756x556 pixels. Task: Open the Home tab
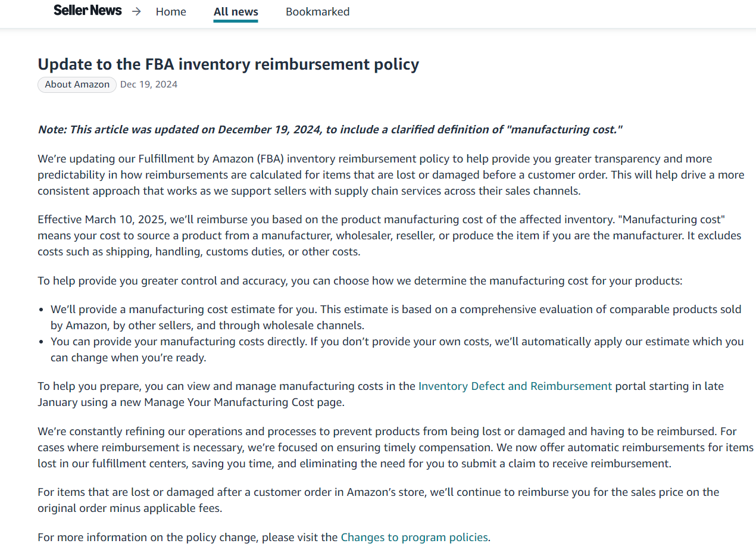[x=171, y=11]
